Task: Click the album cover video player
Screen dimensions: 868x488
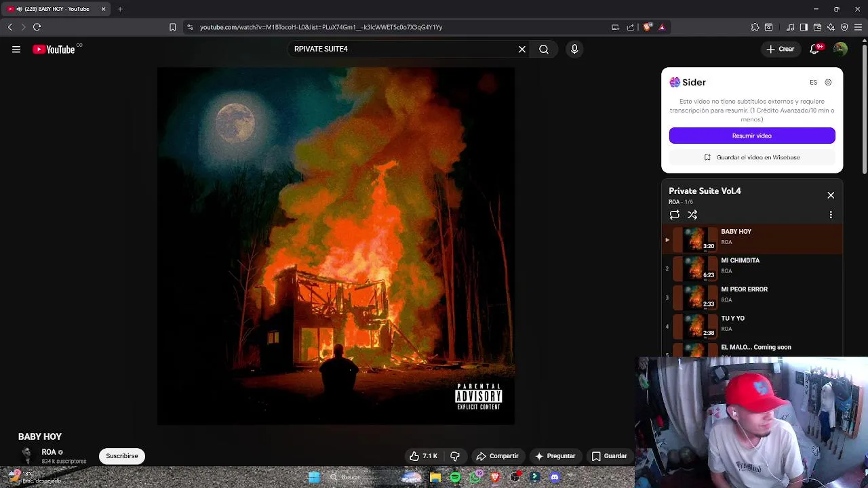Action: 336,246
